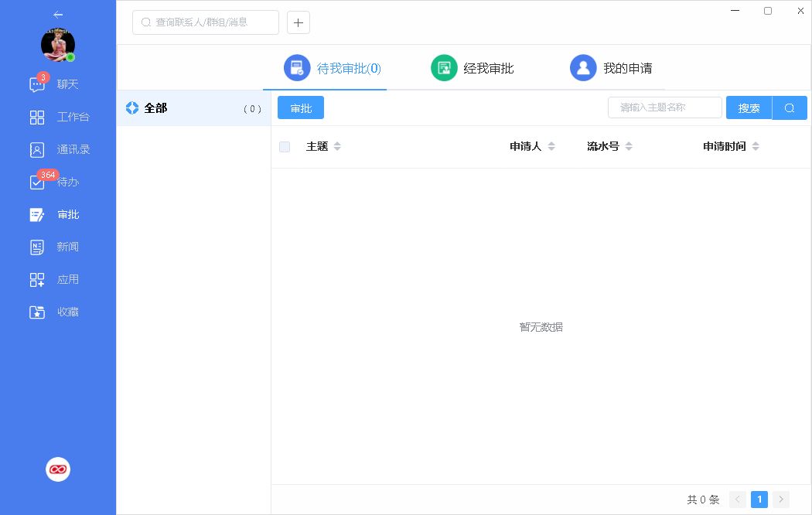812x515 pixels.
Task: Tick the select-all checkbox in table header
Action: point(285,147)
